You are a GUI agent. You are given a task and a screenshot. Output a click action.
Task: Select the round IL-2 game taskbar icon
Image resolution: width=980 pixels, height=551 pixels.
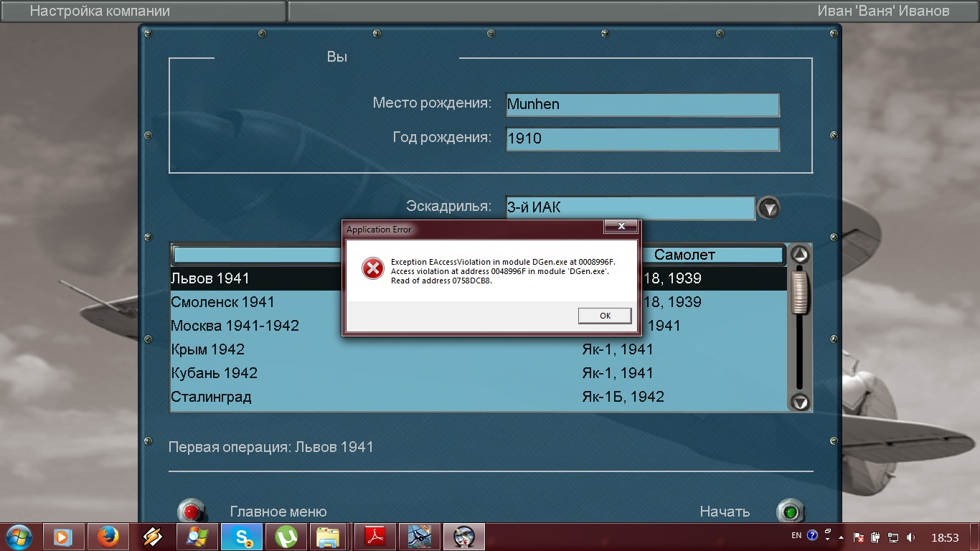[x=463, y=536]
